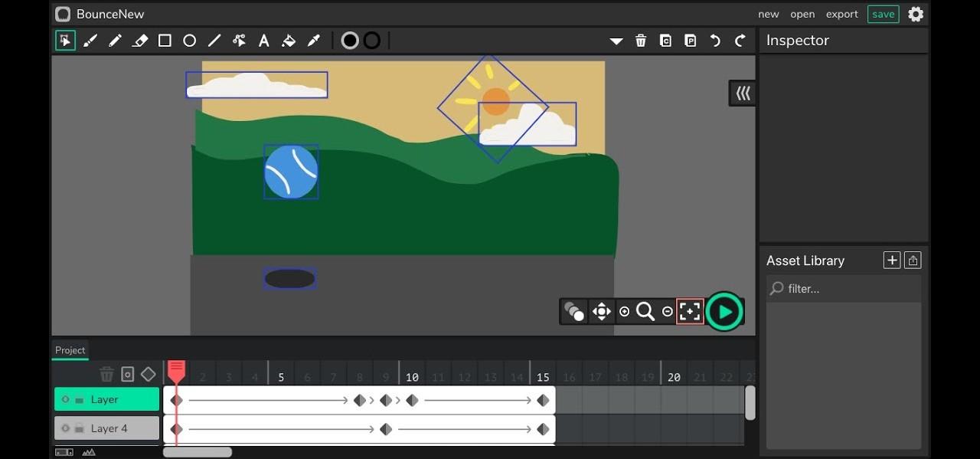
Task: Click the Undo arrow in toolbar
Action: [x=715, y=41]
